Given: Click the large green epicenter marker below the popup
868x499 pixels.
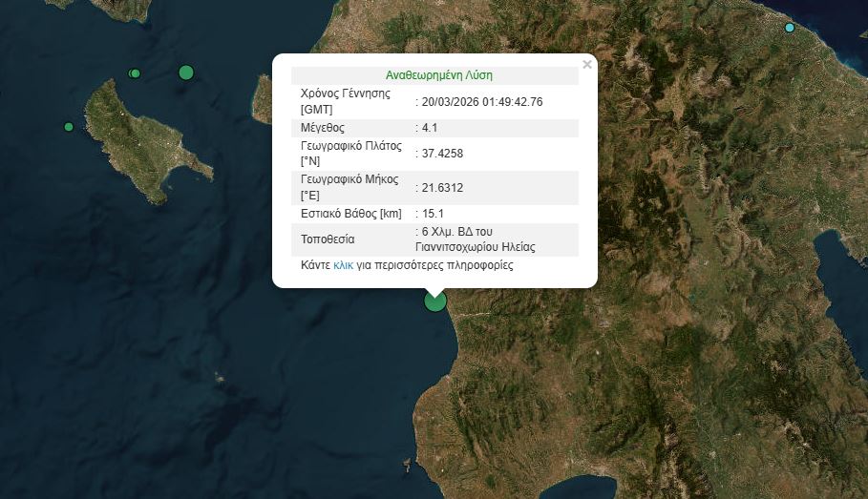Looking at the screenshot, I should (x=435, y=301).
